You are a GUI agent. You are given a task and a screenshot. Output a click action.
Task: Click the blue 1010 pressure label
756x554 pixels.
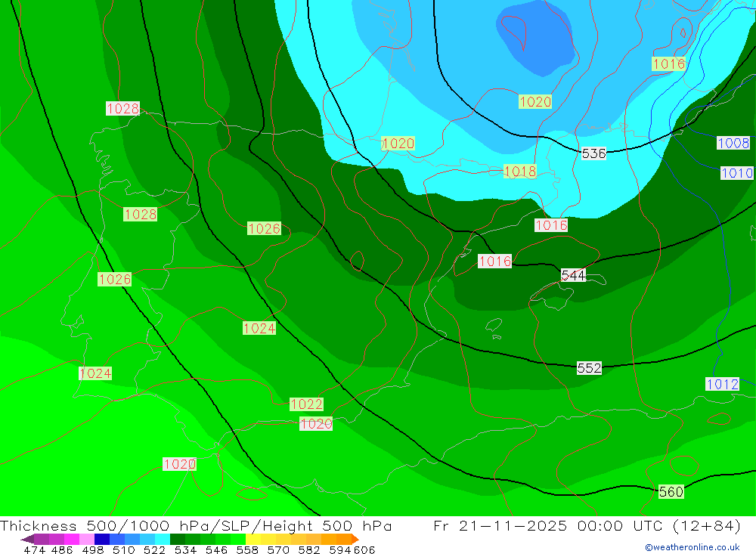point(736,172)
